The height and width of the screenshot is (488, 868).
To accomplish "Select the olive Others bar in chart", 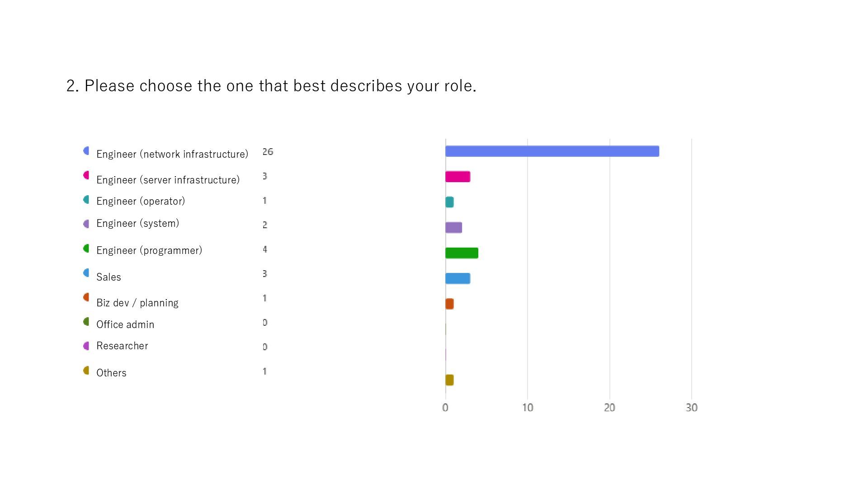I will pyautogui.click(x=449, y=380).
